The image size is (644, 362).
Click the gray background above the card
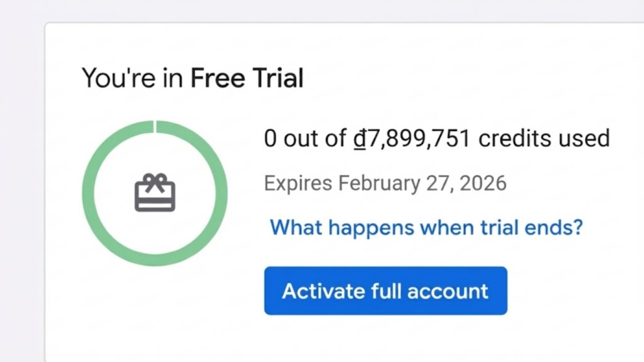click(x=322, y=10)
